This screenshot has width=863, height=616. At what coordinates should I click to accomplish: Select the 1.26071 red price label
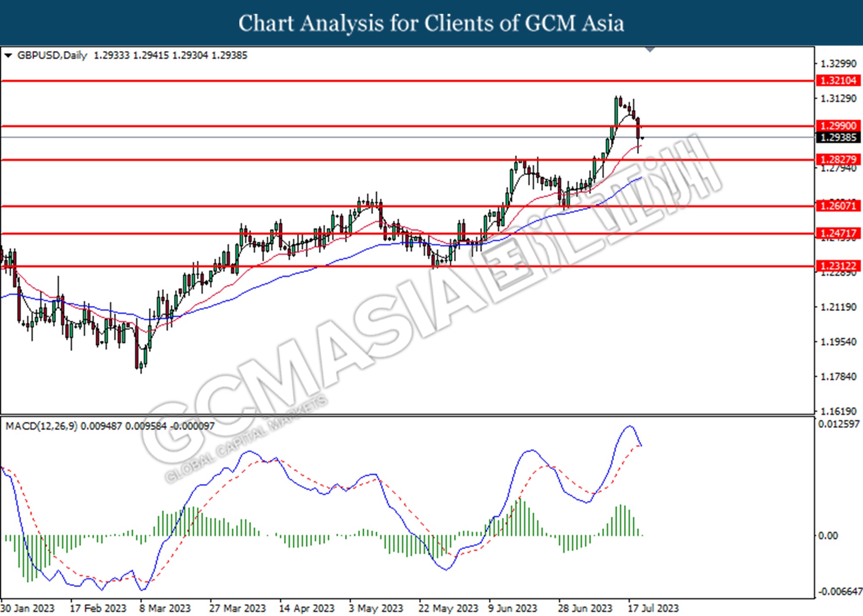tap(838, 206)
